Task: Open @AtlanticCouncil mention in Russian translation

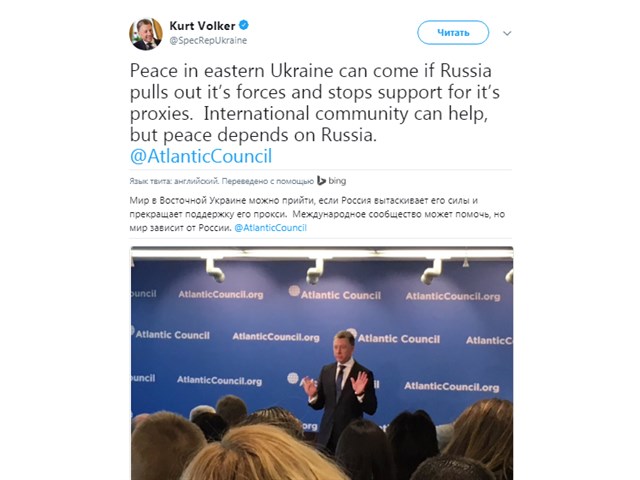Action: [270, 228]
